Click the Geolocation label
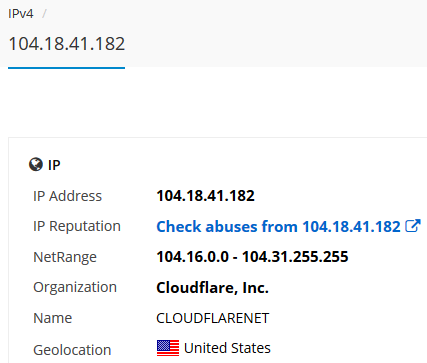 pos(72,350)
